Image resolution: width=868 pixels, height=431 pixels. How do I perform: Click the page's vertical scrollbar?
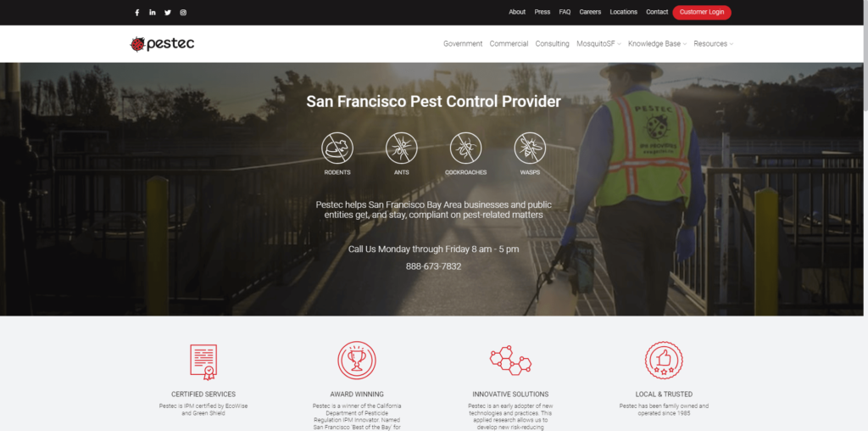point(865,215)
